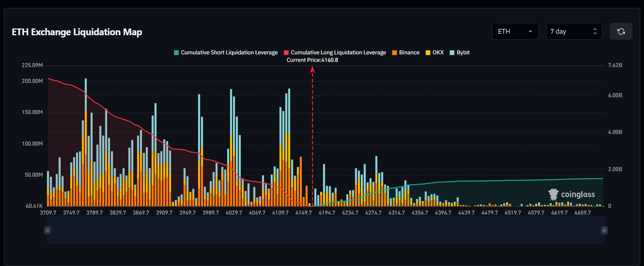Viewport: 644px width, 266px height.
Task: Toggle Bybit series legend label
Action: coord(463,53)
